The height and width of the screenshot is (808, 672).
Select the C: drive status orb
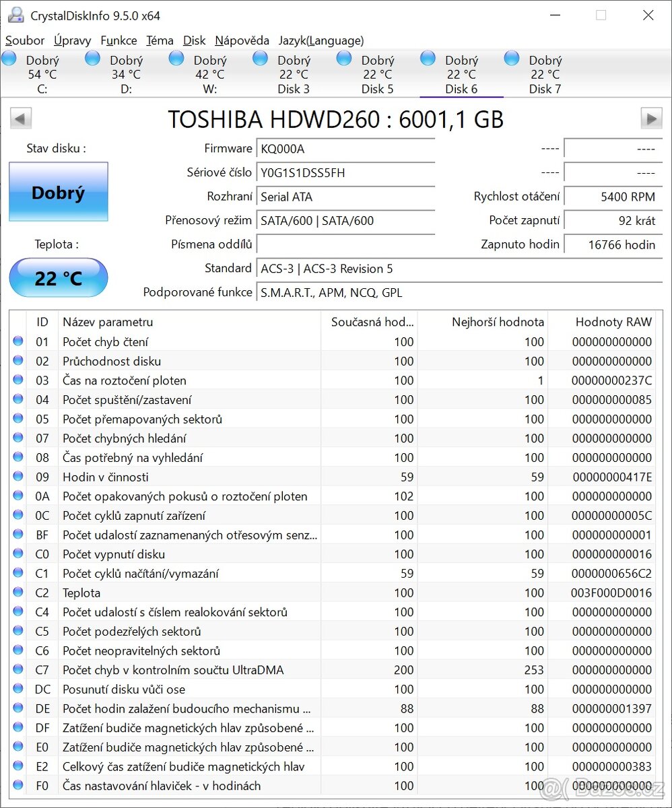9,58
